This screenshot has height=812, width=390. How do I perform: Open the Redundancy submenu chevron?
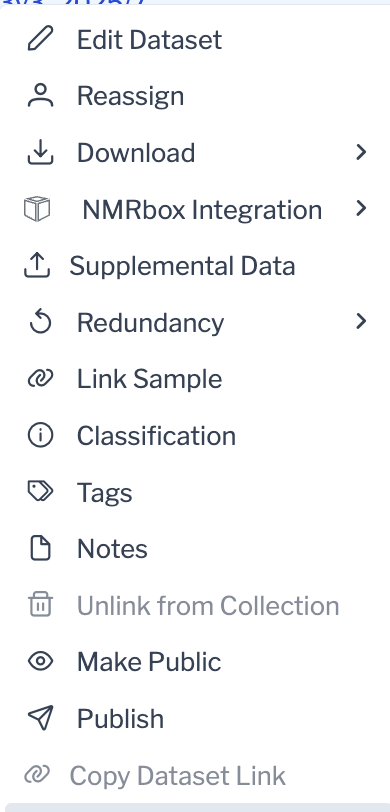[x=361, y=322]
